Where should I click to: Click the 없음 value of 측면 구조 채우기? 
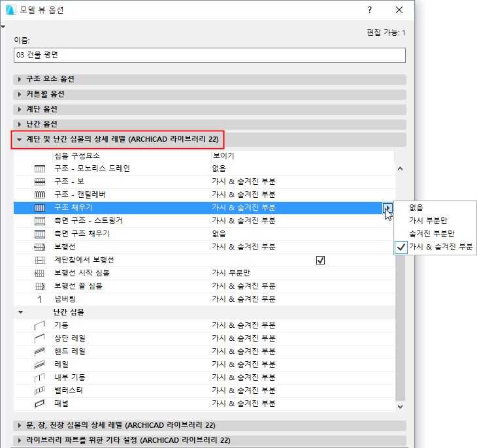pyautogui.click(x=219, y=234)
